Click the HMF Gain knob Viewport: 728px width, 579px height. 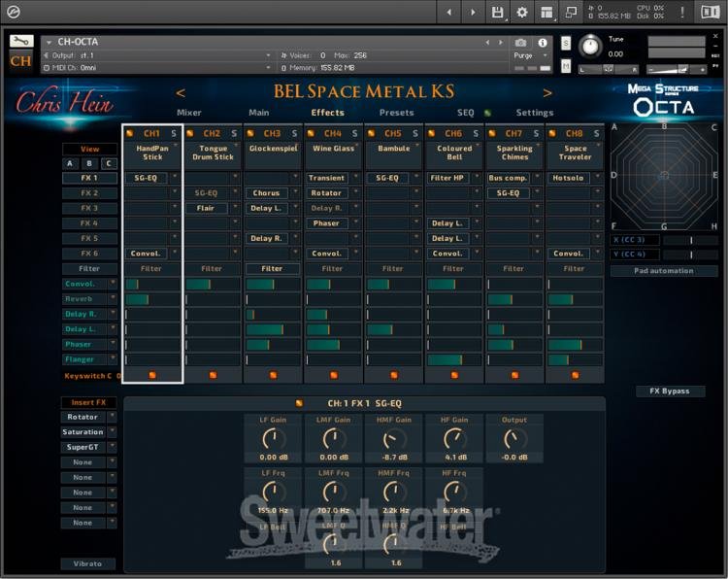[x=394, y=439]
